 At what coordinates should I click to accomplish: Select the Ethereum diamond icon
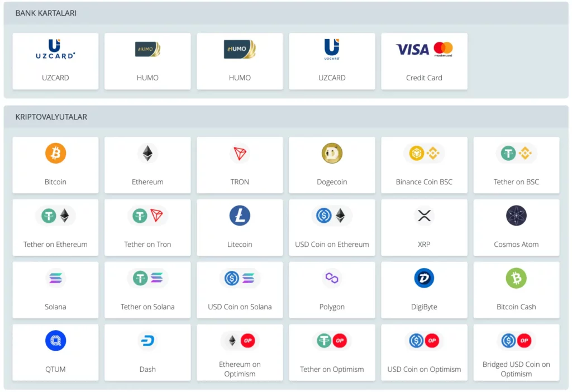tap(147, 153)
